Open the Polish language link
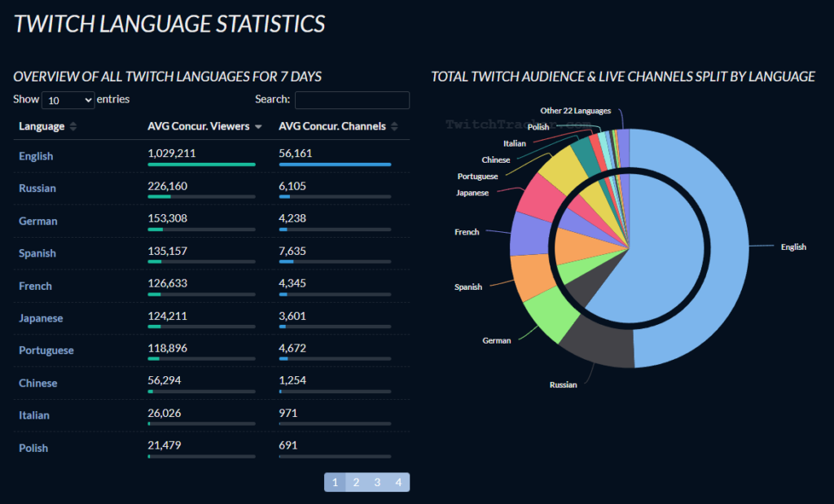The height and width of the screenshot is (504, 834). click(x=33, y=448)
